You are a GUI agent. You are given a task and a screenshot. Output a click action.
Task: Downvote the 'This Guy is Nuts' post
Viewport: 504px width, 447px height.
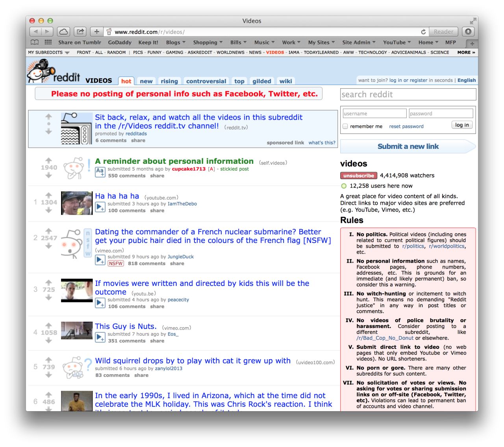tap(48, 341)
